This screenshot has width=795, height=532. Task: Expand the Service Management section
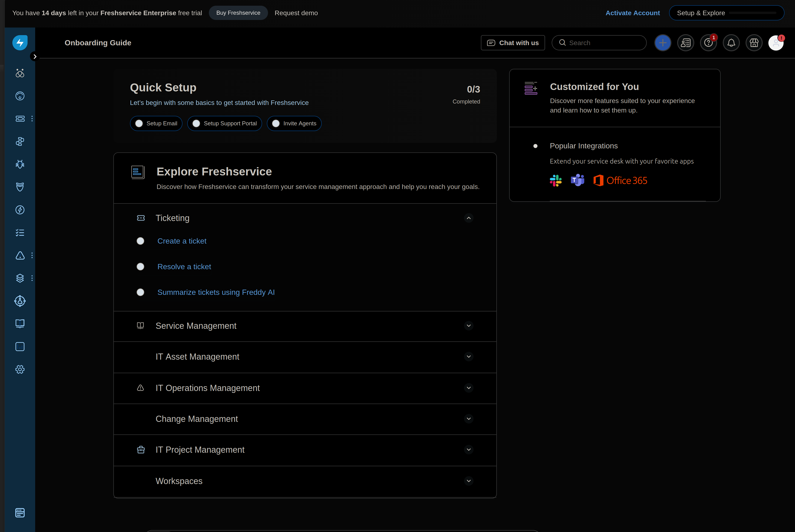click(x=469, y=326)
